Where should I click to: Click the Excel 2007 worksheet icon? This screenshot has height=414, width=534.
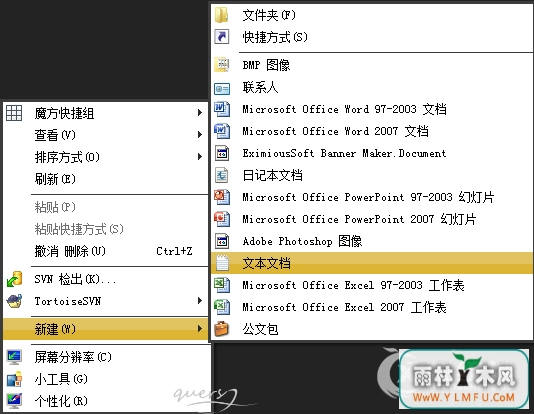coord(222,307)
